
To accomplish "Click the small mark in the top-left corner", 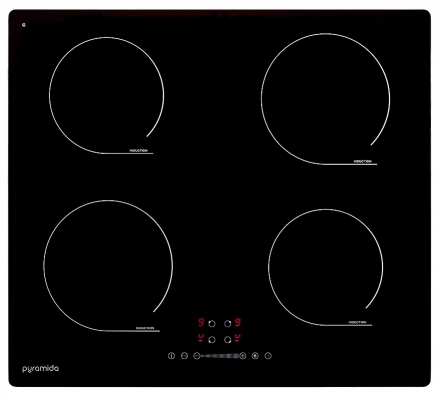I will click(24, 24).
